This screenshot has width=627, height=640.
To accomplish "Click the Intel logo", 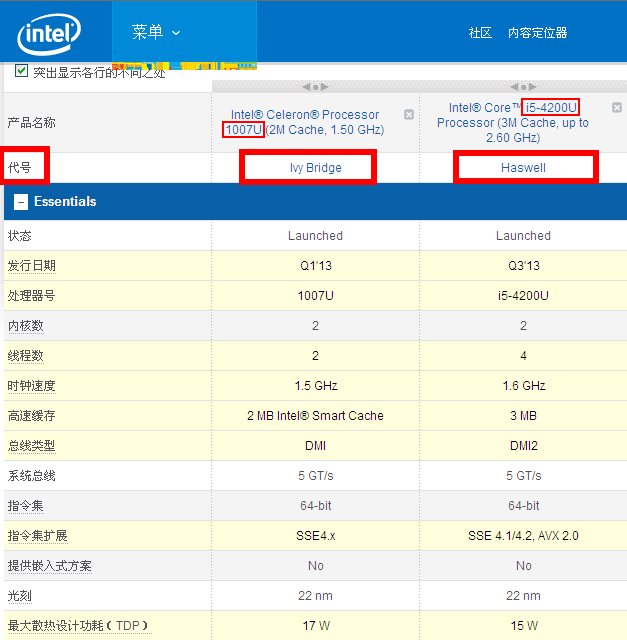I will coord(49,34).
